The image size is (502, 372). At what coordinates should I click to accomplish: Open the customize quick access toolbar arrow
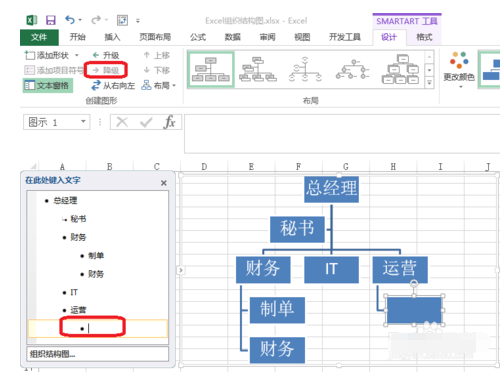point(137,21)
